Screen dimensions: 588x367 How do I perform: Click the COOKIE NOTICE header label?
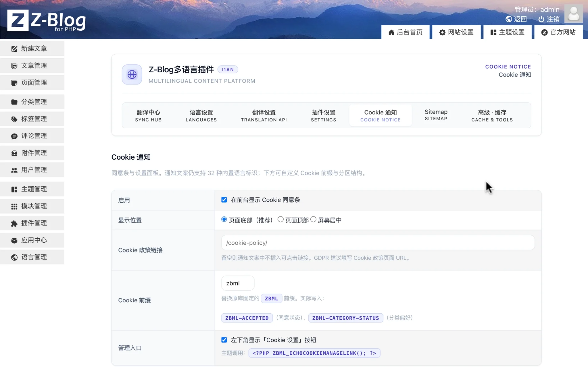(x=508, y=67)
